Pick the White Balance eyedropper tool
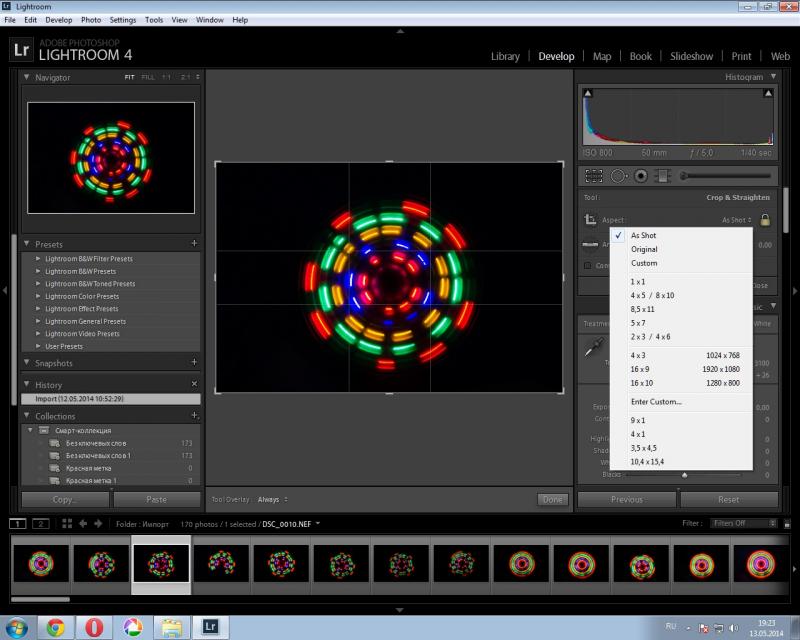Image resolution: width=800 pixels, height=640 pixels. (x=595, y=347)
